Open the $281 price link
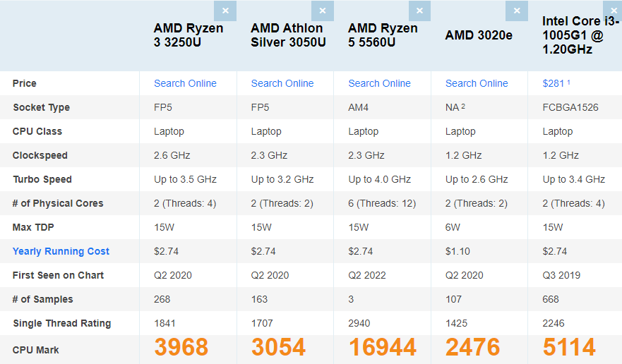Screen dimensions: 622x364 pos(554,83)
